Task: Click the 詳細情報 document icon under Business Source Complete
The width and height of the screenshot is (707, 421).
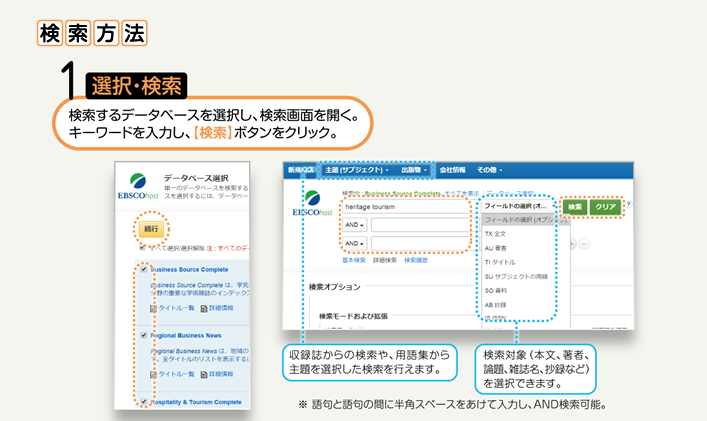Action: [204, 308]
